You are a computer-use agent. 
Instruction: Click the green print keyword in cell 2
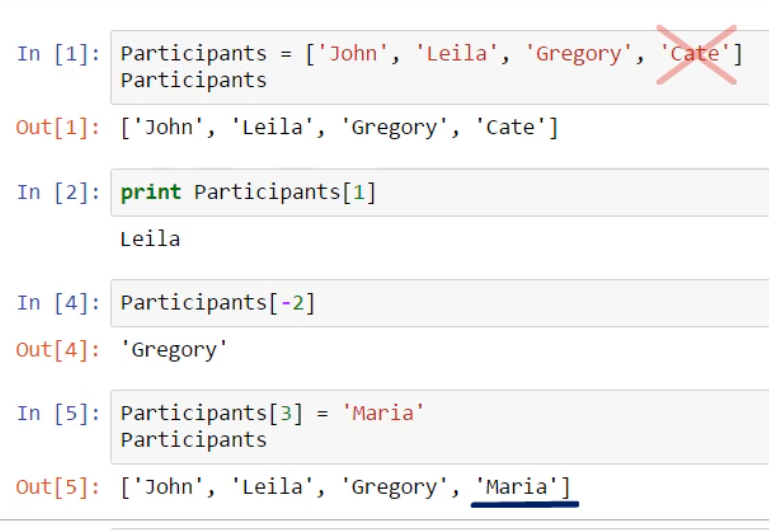tap(151, 192)
